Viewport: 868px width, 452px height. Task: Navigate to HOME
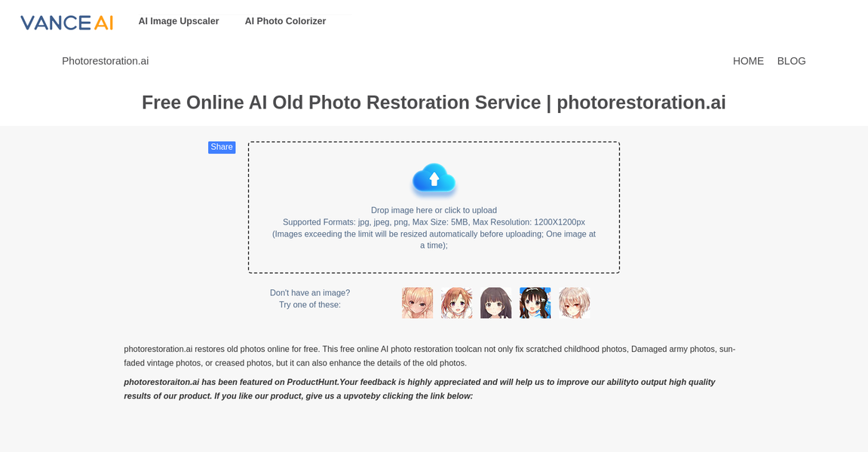[x=748, y=60]
